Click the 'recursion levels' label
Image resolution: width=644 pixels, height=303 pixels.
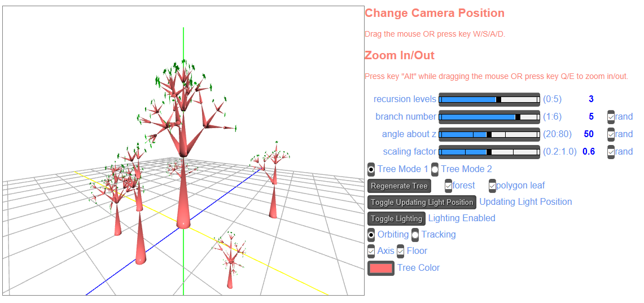(x=405, y=99)
